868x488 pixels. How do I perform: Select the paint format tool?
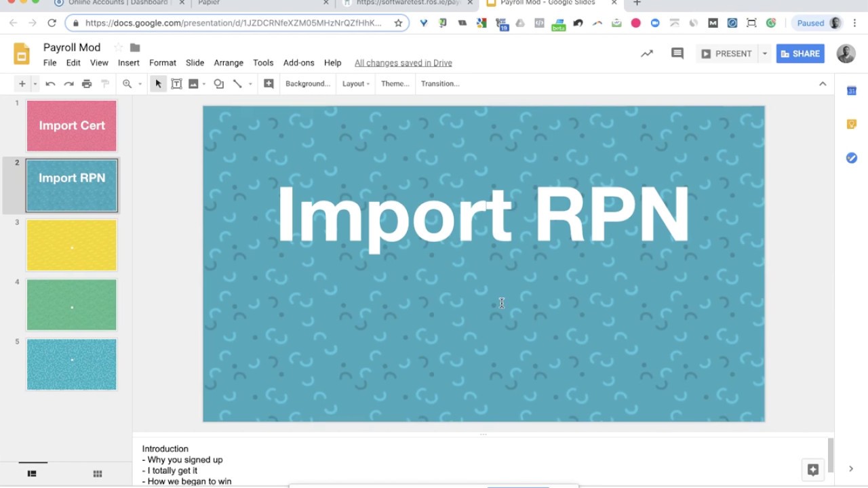pyautogui.click(x=105, y=83)
